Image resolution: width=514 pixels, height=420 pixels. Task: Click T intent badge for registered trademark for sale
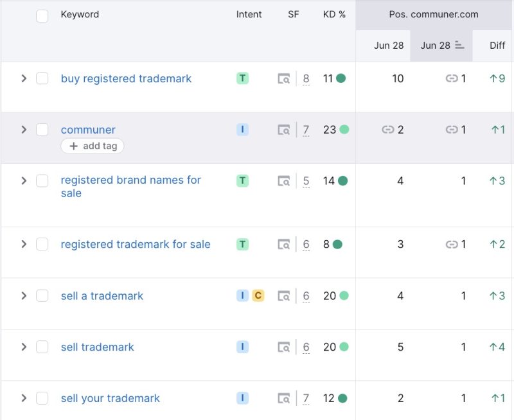pyautogui.click(x=243, y=245)
